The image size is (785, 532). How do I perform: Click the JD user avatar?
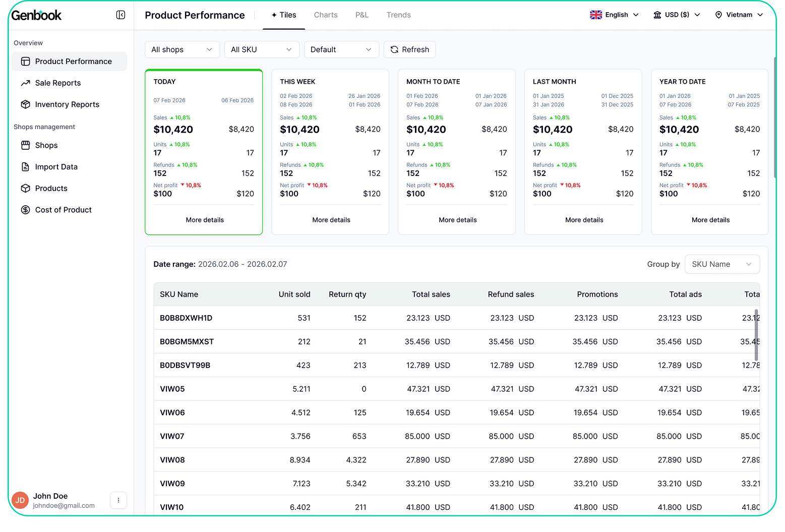[20, 500]
